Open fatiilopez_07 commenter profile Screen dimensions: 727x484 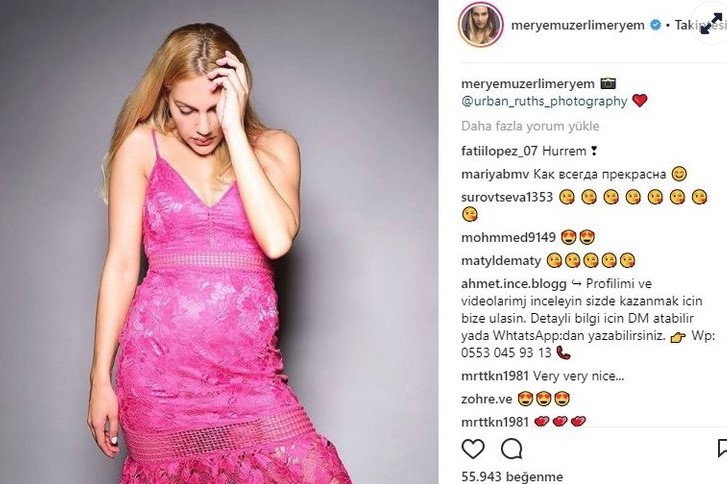pyautogui.click(x=499, y=151)
